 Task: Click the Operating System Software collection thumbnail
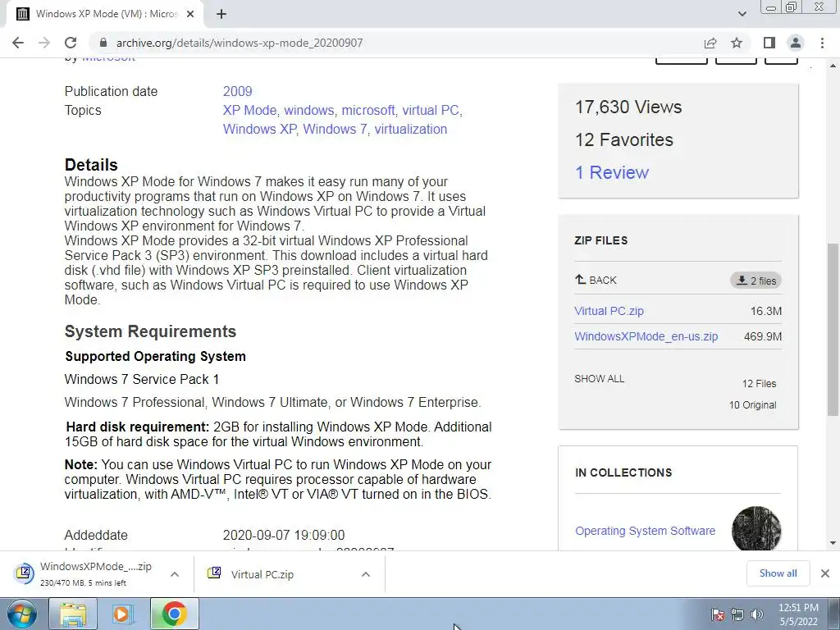756,529
